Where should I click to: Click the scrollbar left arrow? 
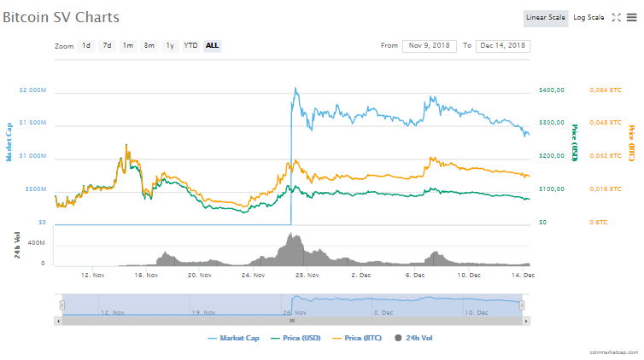[58, 321]
